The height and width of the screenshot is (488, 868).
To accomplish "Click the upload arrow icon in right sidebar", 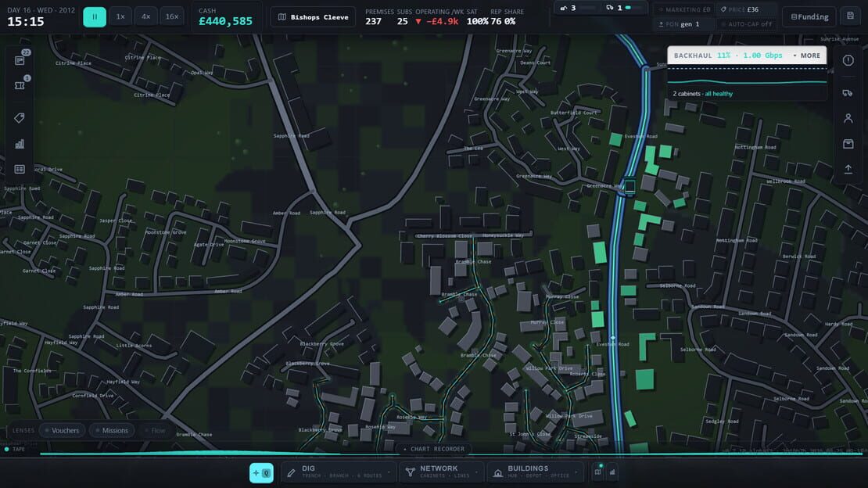I will click(x=848, y=169).
